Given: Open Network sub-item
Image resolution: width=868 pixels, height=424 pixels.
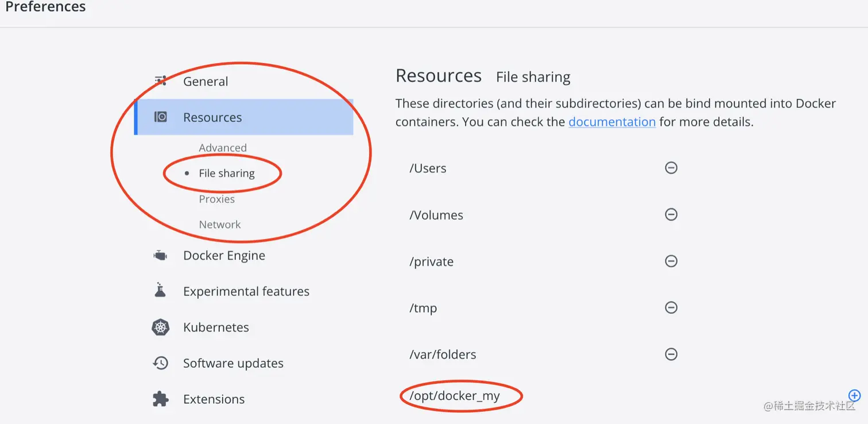Looking at the screenshot, I should [220, 225].
